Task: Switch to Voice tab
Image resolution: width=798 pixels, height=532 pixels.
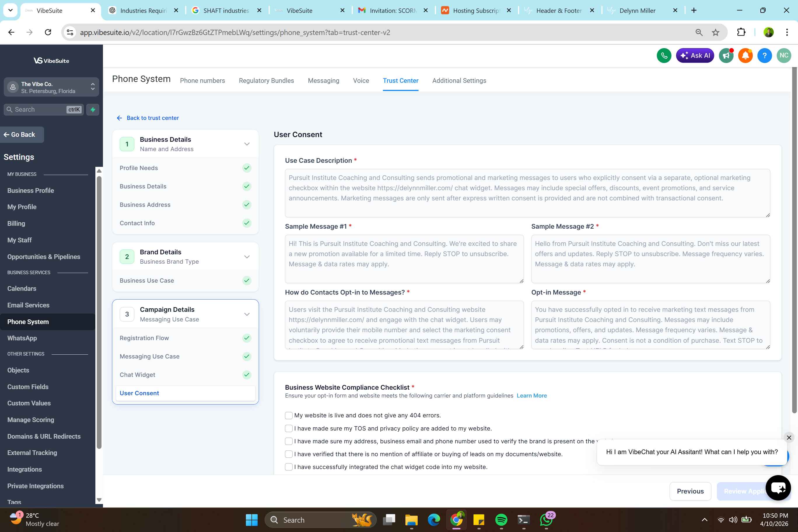Action: point(361,81)
